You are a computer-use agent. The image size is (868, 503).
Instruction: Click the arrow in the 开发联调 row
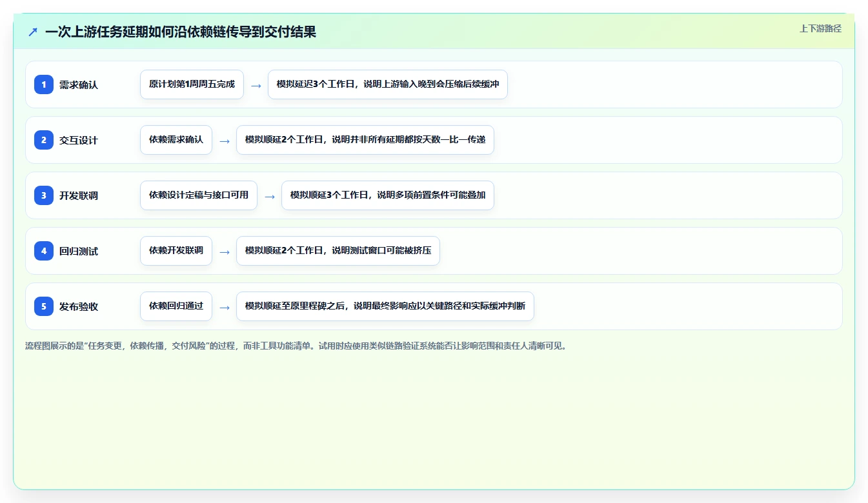coord(270,196)
